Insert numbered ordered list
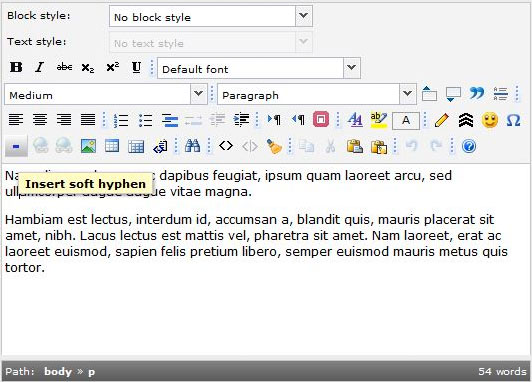 point(121,120)
